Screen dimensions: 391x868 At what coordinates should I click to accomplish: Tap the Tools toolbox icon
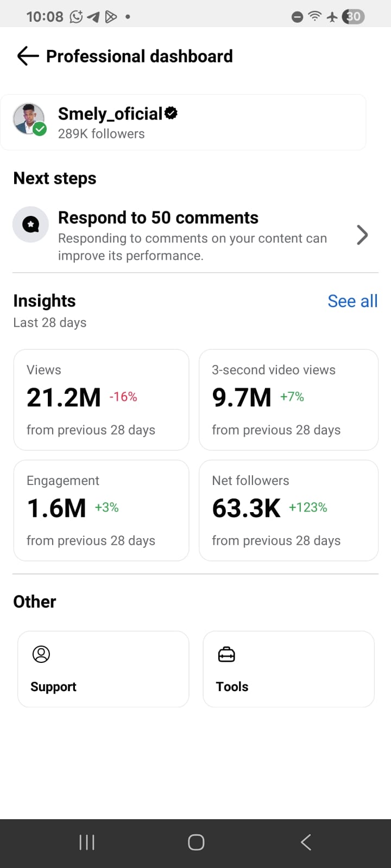(226, 655)
